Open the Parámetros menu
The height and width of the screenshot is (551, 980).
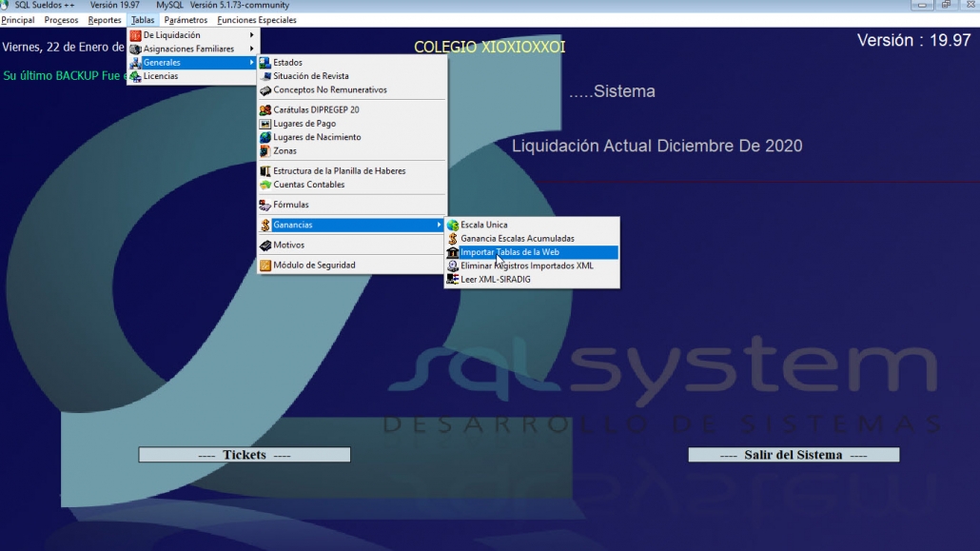point(186,20)
